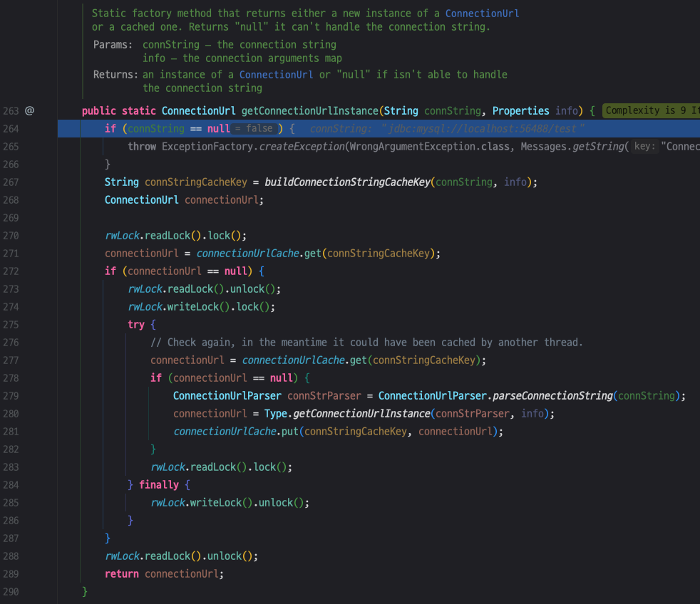
Task: Click the closing brace on line 290
Action: click(85, 591)
